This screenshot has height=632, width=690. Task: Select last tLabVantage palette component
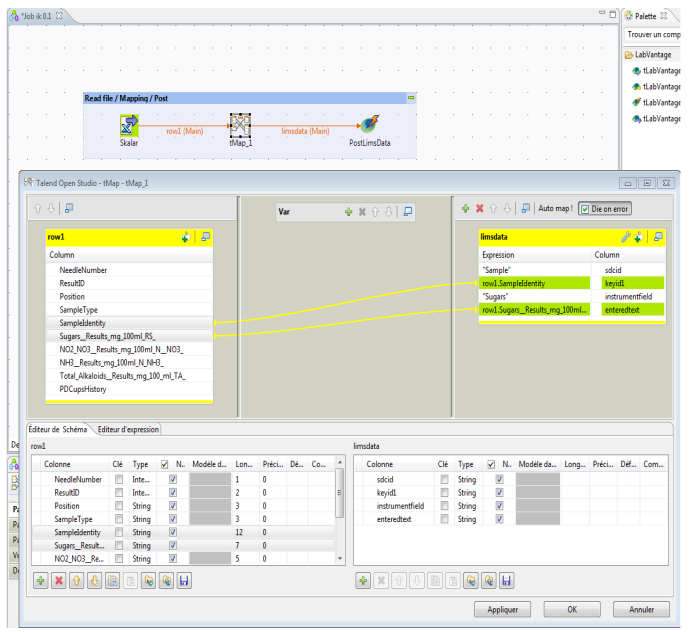coord(656,119)
